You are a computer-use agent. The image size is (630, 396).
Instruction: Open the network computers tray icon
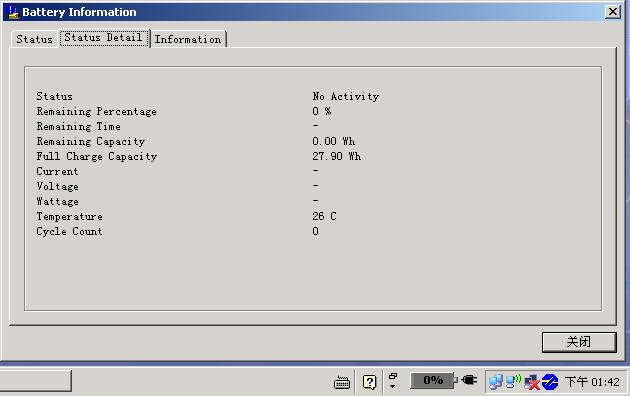496,382
